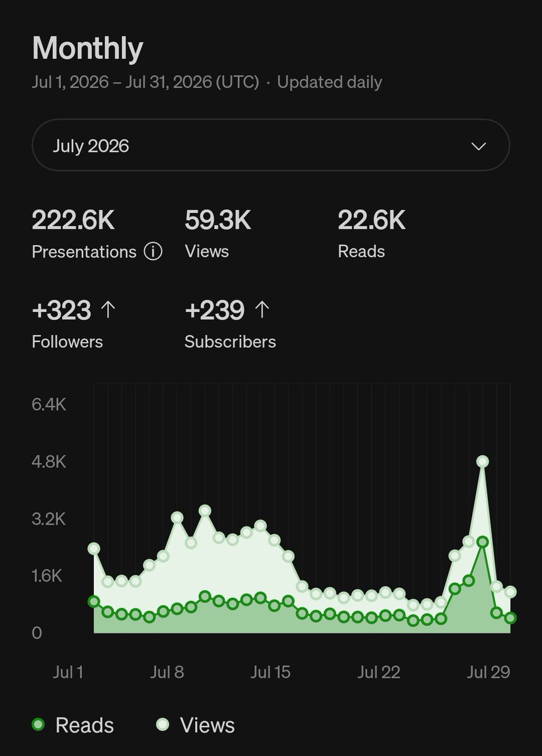Click the Jul 8 axis label
This screenshot has height=756, width=542.
coord(167,672)
